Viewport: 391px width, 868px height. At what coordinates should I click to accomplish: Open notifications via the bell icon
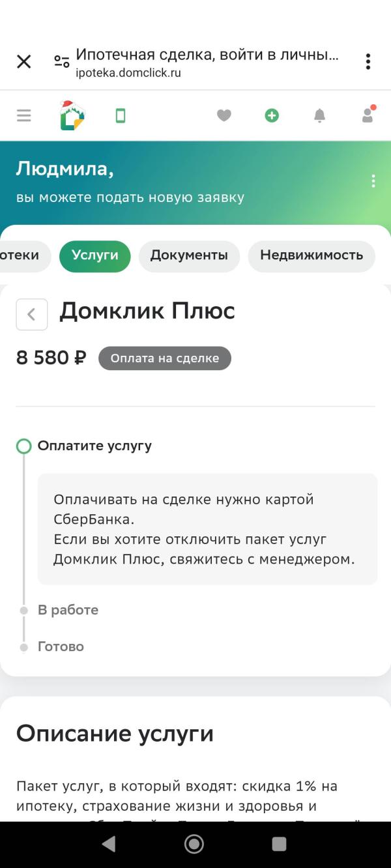pyautogui.click(x=320, y=115)
